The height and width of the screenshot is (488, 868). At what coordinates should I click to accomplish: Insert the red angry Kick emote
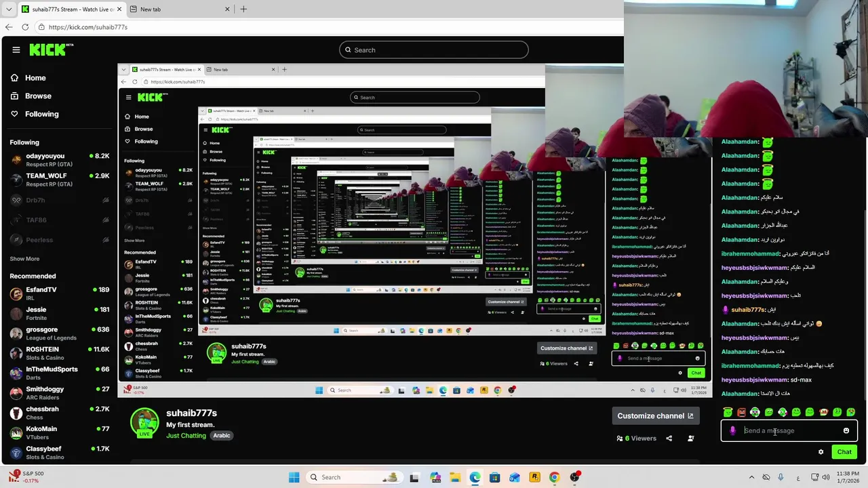[741, 412]
